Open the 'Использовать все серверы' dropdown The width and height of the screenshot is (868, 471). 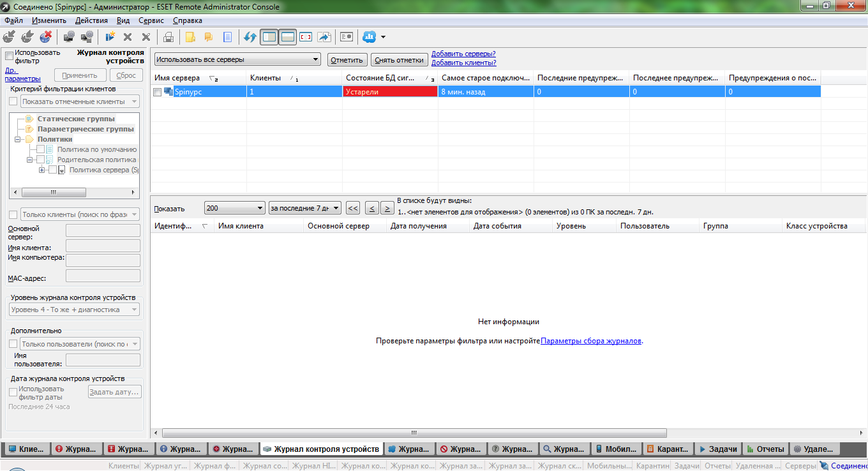click(237, 59)
